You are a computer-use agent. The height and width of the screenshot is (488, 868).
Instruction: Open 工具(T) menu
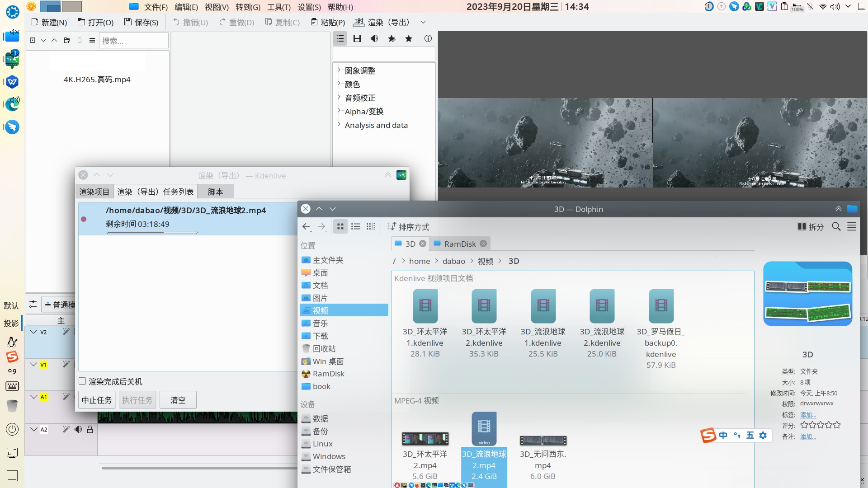279,7
